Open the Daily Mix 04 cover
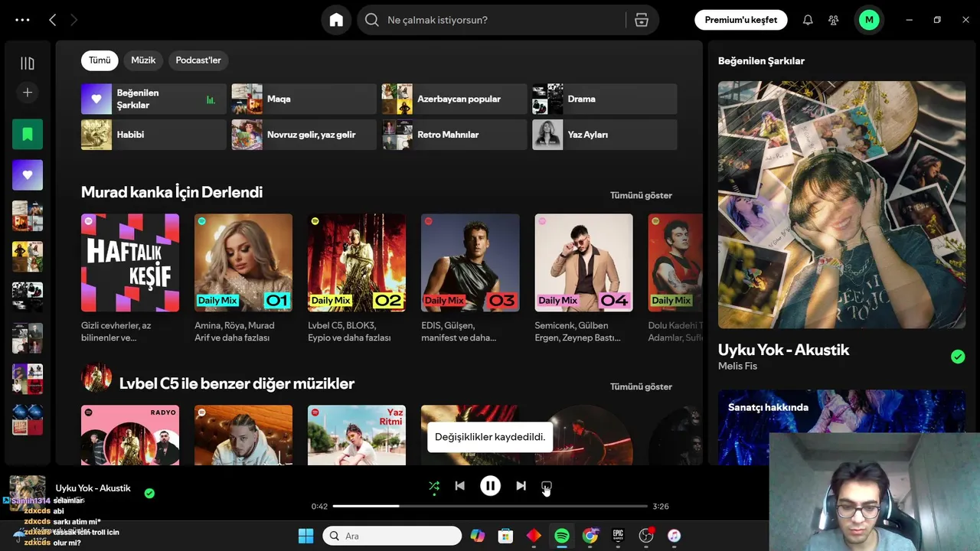Screen dimensions: 980x551 pos(583,262)
